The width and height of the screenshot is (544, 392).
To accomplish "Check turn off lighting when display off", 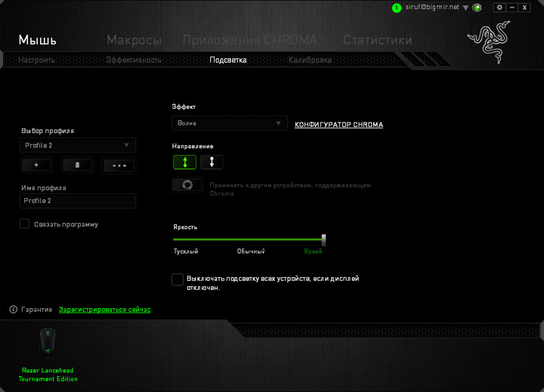I will 178,279.
